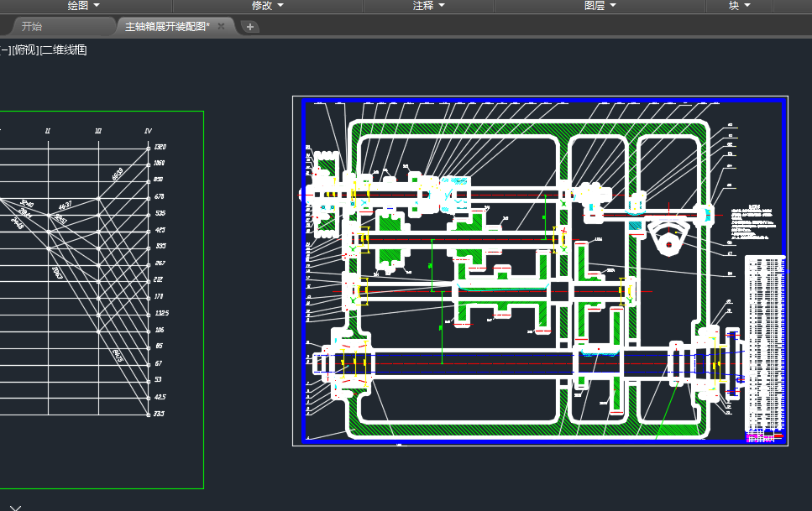The image size is (812, 511).
Task: Select the 106 speed label text
Action: [x=160, y=330]
